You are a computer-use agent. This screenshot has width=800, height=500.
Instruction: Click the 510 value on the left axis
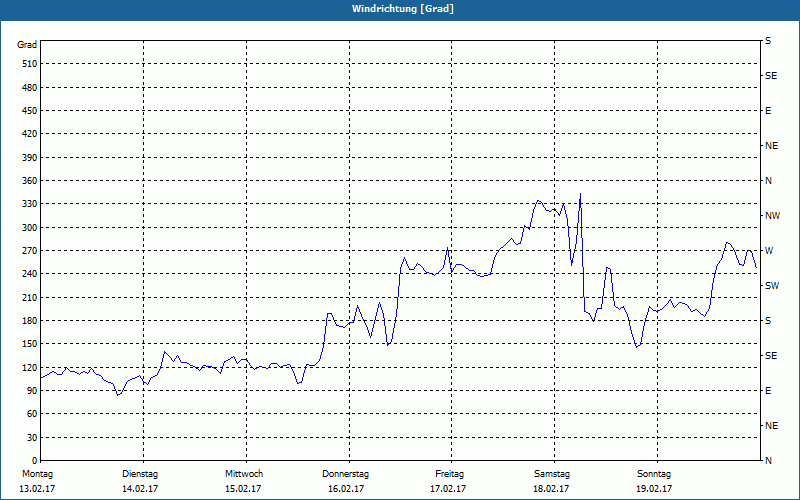click(30, 64)
